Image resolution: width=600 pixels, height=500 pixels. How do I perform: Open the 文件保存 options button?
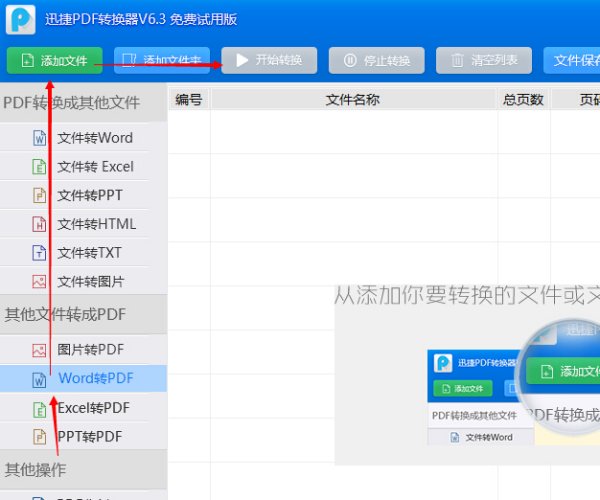[572, 60]
